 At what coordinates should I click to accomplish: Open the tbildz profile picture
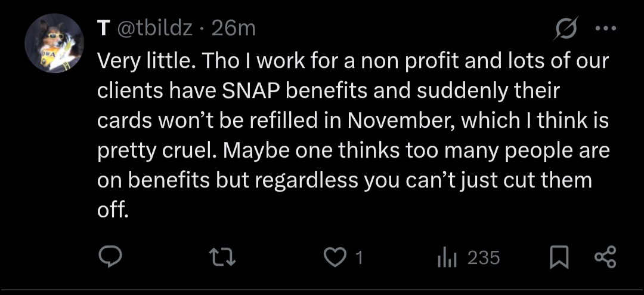[x=54, y=43]
